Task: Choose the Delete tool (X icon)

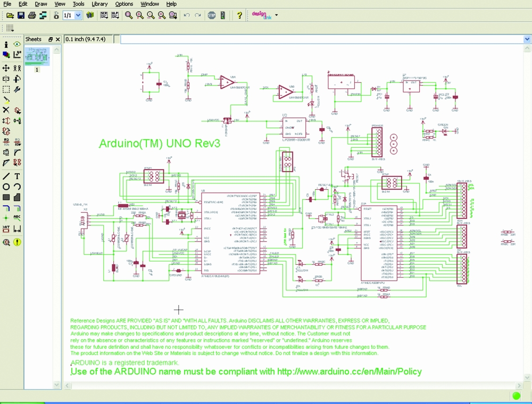Action: (6, 110)
